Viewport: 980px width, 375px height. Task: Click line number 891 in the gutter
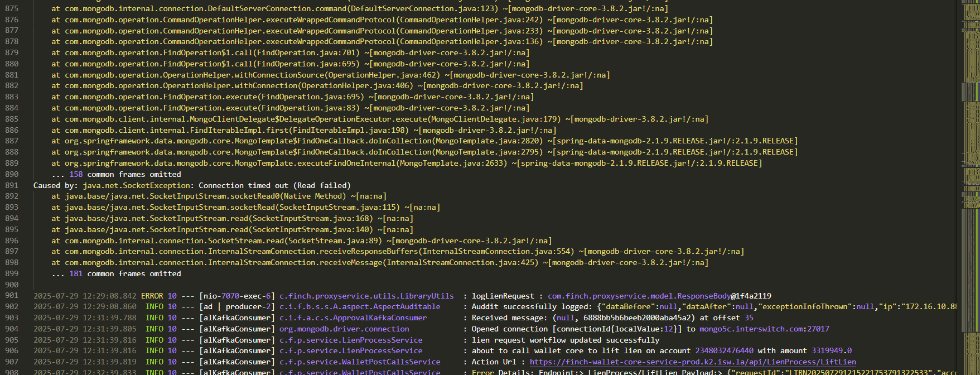(x=12, y=185)
